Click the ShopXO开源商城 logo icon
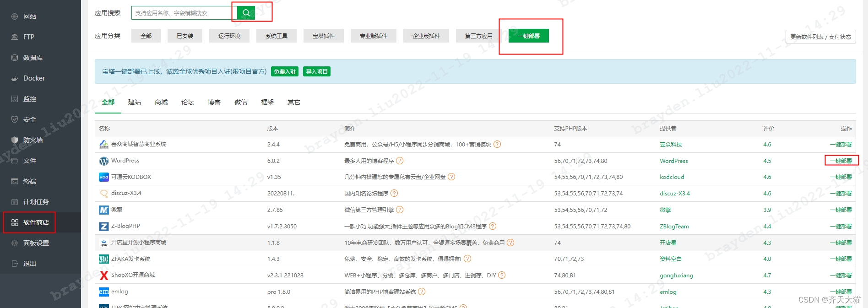The height and width of the screenshot is (308, 868). (x=104, y=276)
